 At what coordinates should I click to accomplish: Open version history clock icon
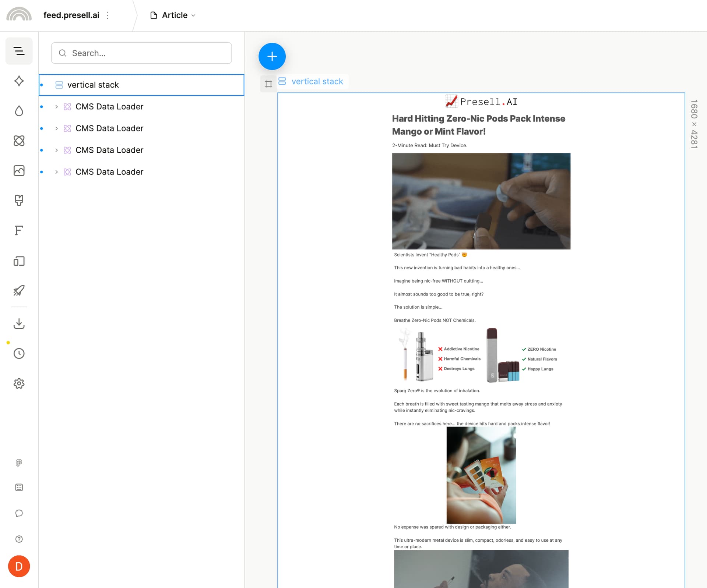click(19, 354)
